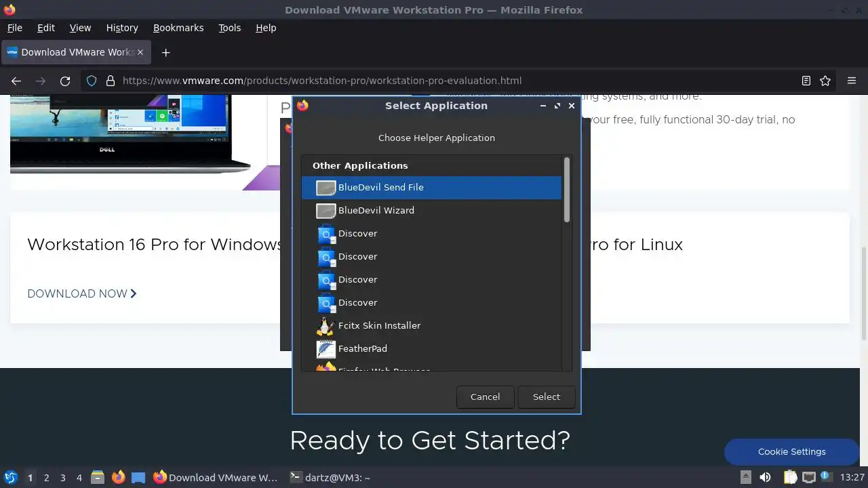
Task: Launch Firefox from the taskbar quick launcher
Action: click(119, 478)
